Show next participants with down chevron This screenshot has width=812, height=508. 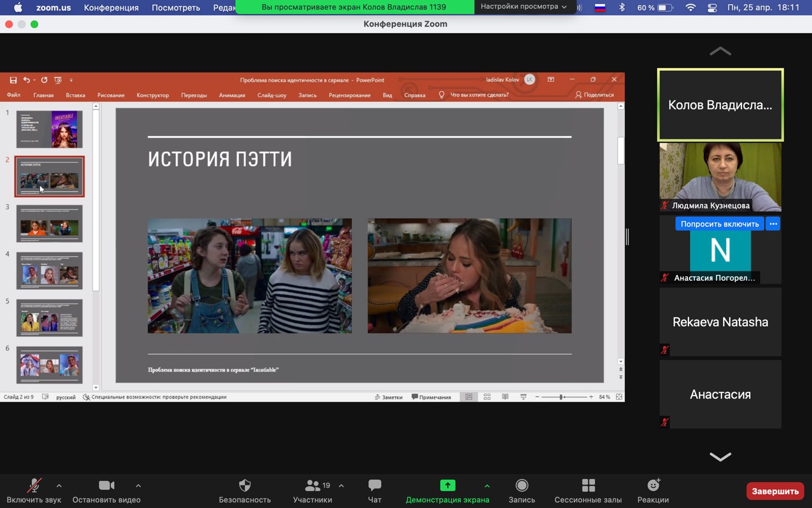click(720, 457)
